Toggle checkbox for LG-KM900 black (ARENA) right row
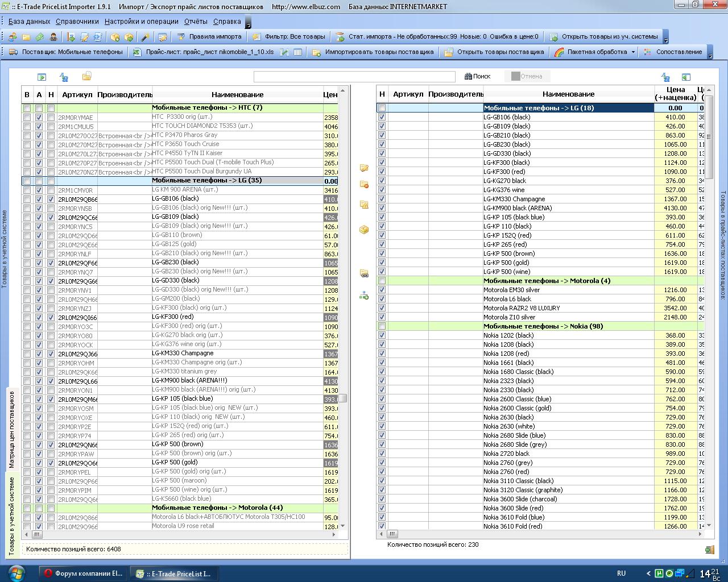The height and width of the screenshot is (582, 728). pyautogui.click(x=382, y=208)
